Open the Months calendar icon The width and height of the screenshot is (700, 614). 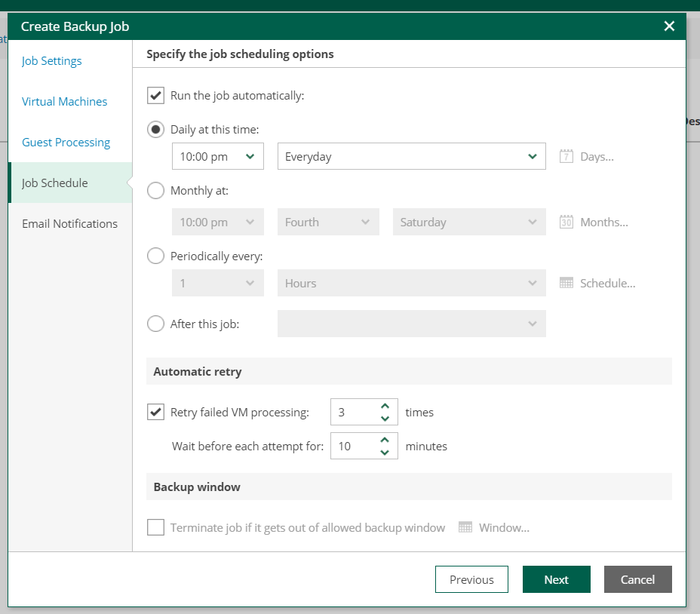pyautogui.click(x=566, y=222)
